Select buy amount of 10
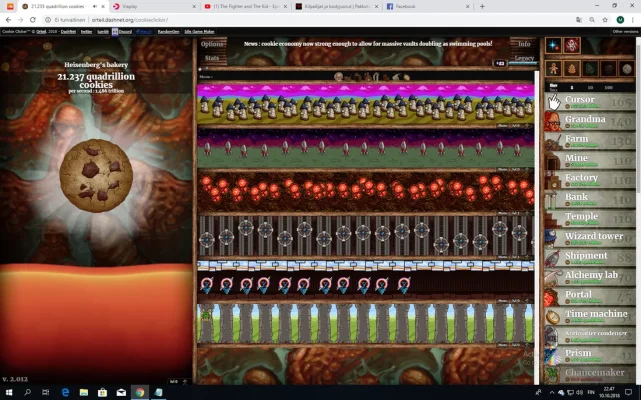The image size is (641, 400). (589, 87)
